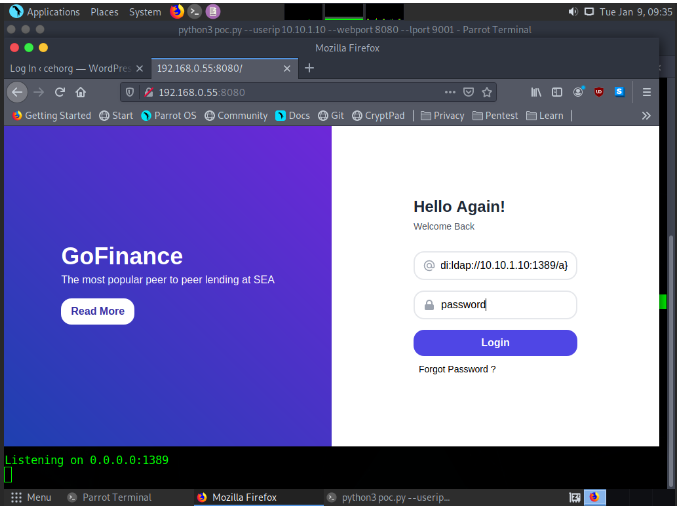
Task: Open Firefox hamburger menu
Action: 647,92
